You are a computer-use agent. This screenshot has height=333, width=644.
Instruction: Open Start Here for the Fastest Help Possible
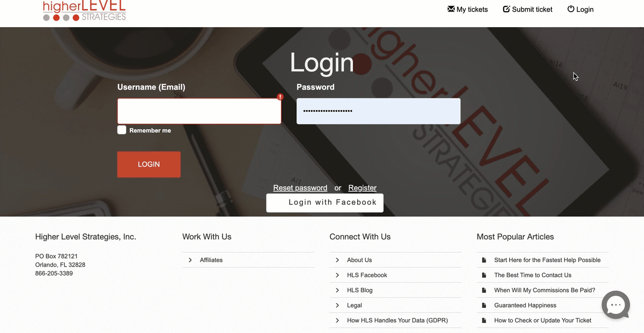click(x=547, y=260)
